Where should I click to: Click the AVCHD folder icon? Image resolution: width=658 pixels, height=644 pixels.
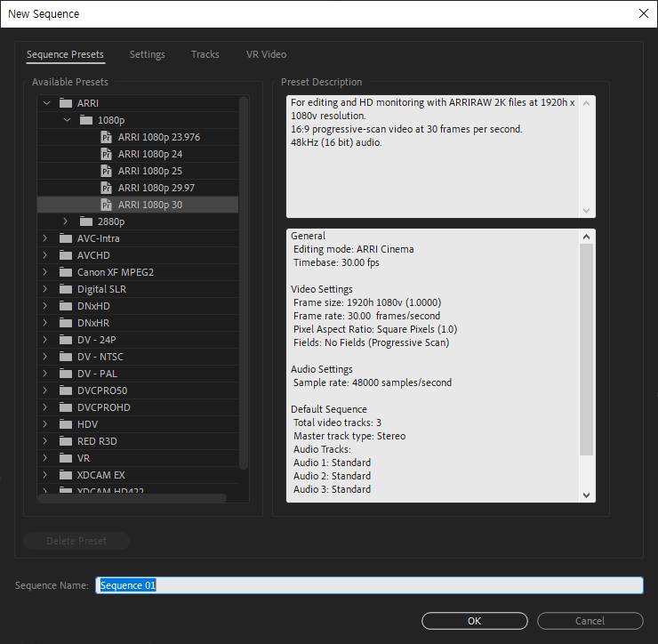(66, 255)
